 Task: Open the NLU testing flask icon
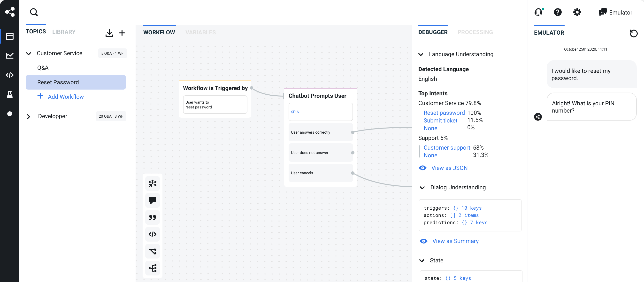10,94
